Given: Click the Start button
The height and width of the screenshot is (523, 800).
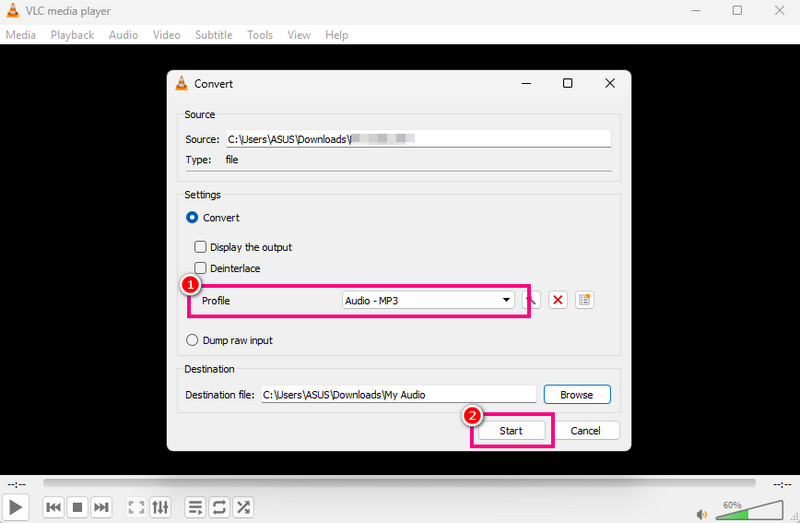Looking at the screenshot, I should click(x=511, y=431).
